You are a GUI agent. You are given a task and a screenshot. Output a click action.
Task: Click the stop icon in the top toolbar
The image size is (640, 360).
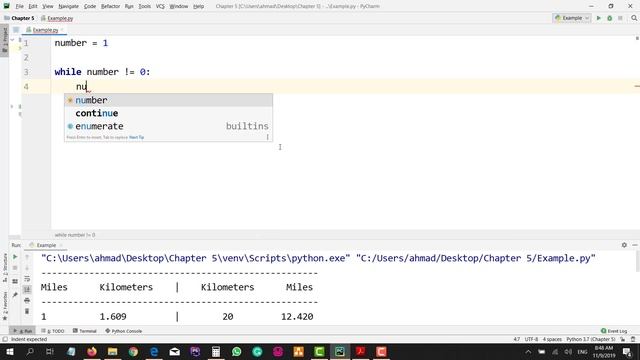click(x=620, y=18)
